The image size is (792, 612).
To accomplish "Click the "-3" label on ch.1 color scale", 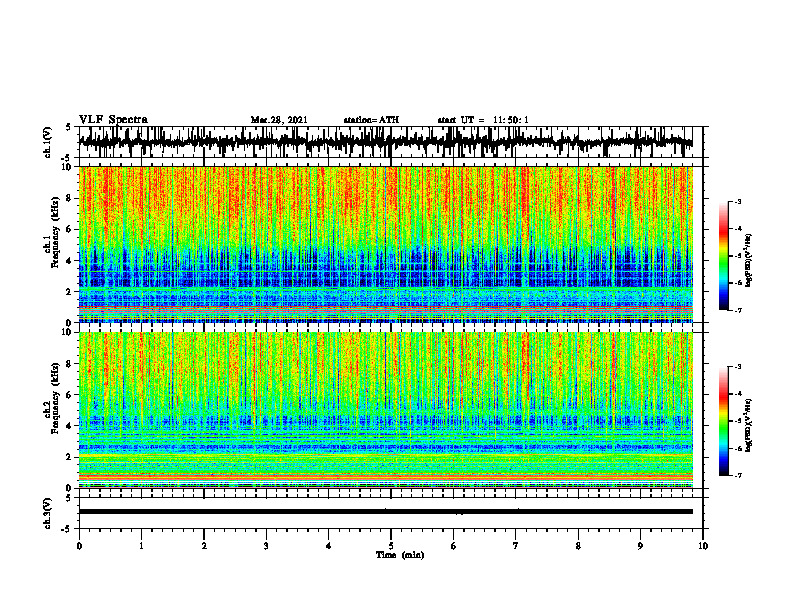I will click(738, 202).
